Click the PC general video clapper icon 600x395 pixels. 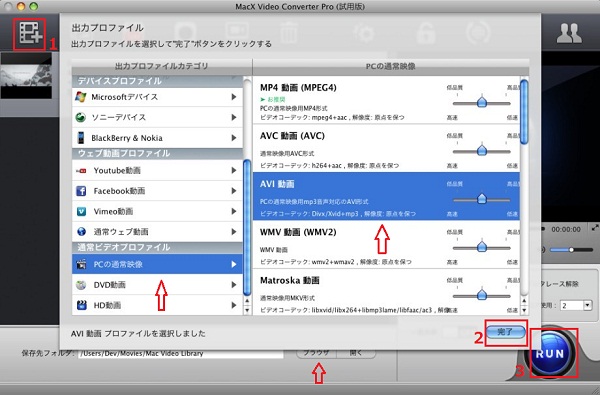click(81, 264)
